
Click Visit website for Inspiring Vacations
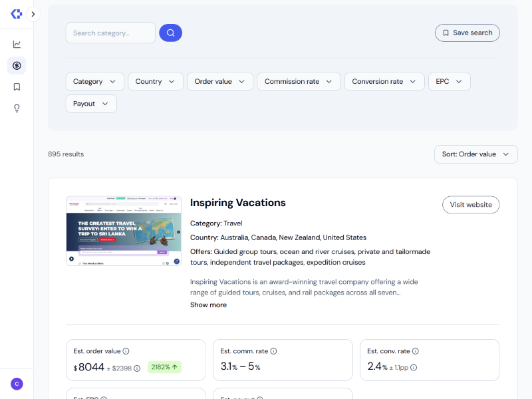471,205
